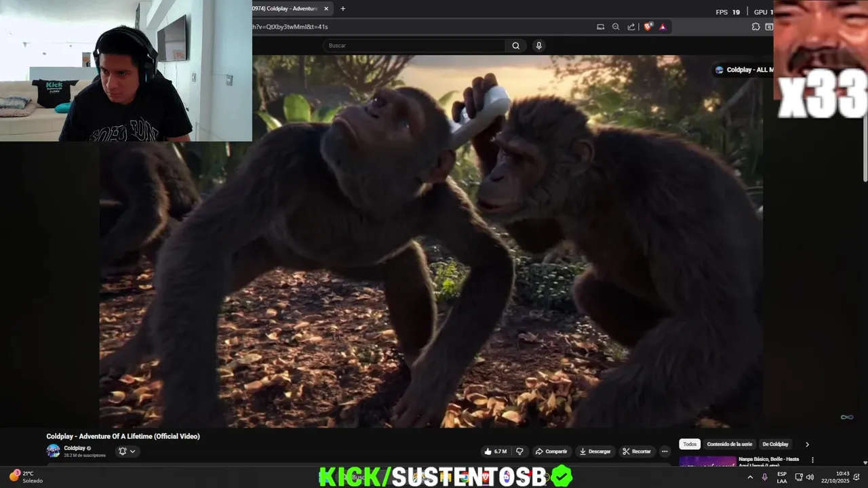The width and height of the screenshot is (868, 488).
Task: Show hidden system tray icons chevron
Action: [x=750, y=477]
